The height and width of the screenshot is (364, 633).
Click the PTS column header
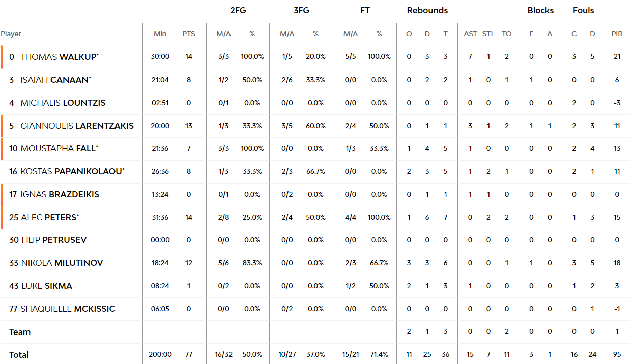[x=189, y=34]
